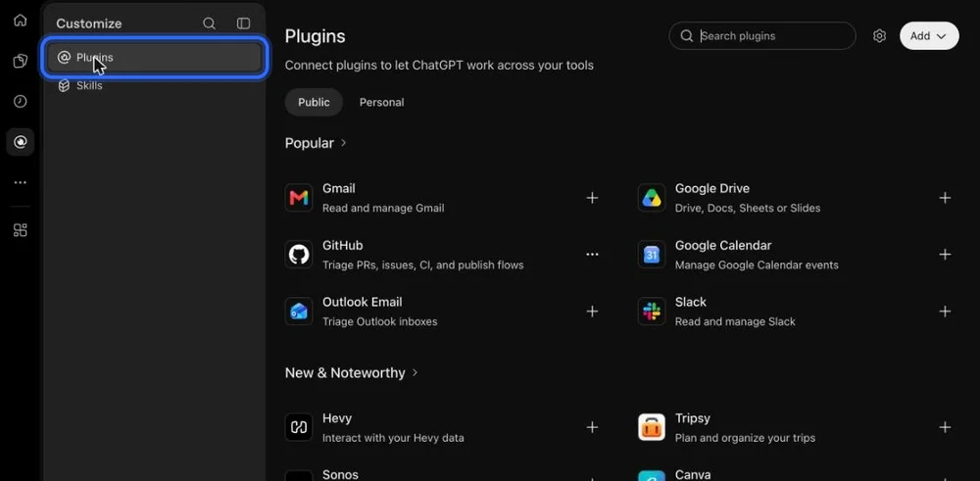This screenshot has height=481, width=980.
Task: Click the Customize panel heading
Action: (89, 24)
